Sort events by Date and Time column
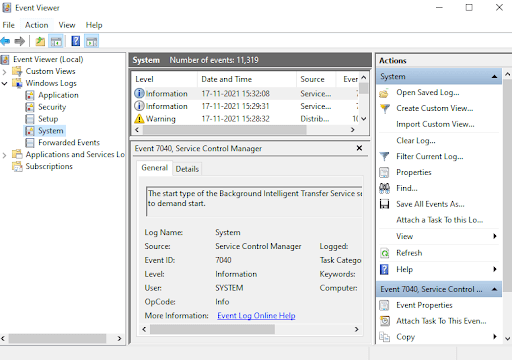The width and height of the screenshot is (512, 360). point(247,79)
